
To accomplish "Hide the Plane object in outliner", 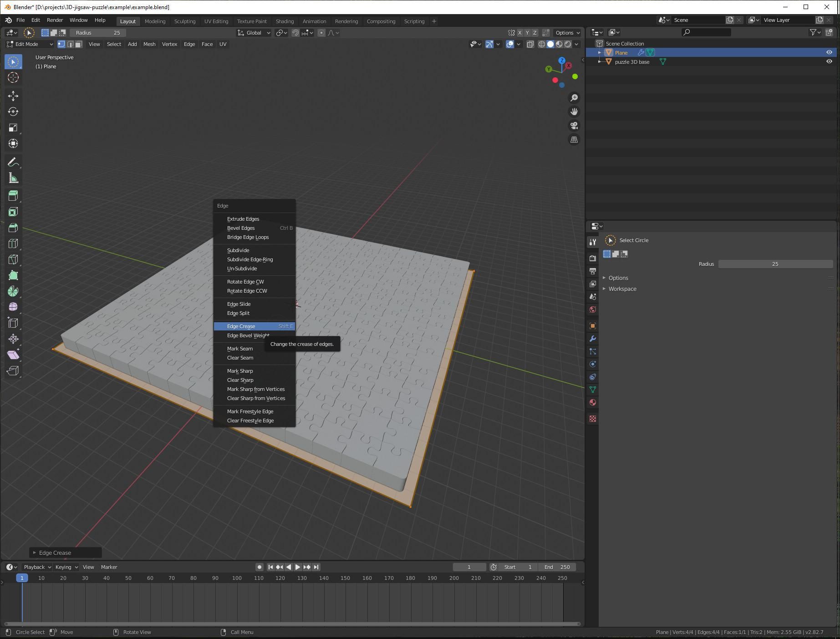I will 829,52.
